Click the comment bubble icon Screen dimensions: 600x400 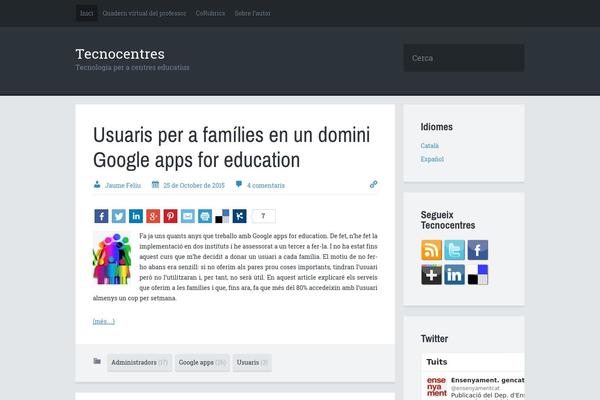point(239,184)
